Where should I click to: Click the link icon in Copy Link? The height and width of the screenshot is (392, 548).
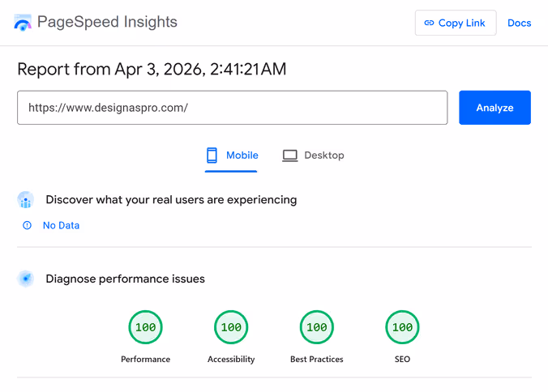point(429,23)
